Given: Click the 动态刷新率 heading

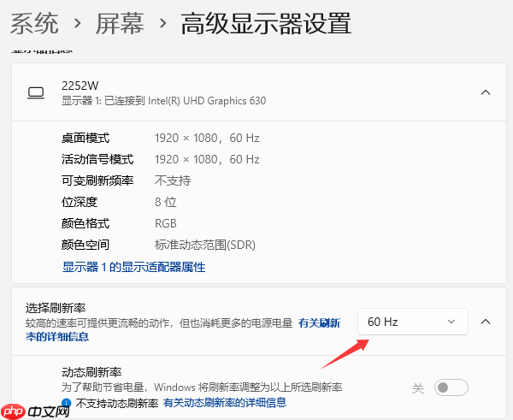Looking at the screenshot, I should pos(91,372).
